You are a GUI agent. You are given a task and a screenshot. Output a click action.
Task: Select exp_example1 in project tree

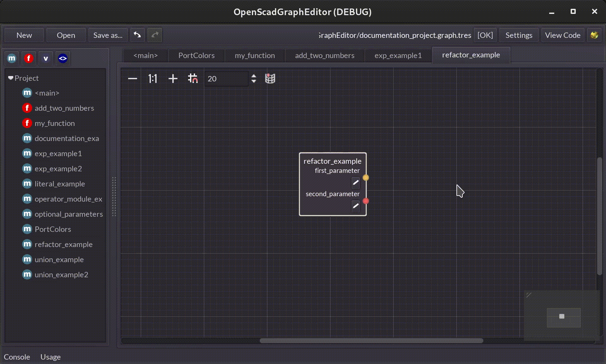coord(58,153)
